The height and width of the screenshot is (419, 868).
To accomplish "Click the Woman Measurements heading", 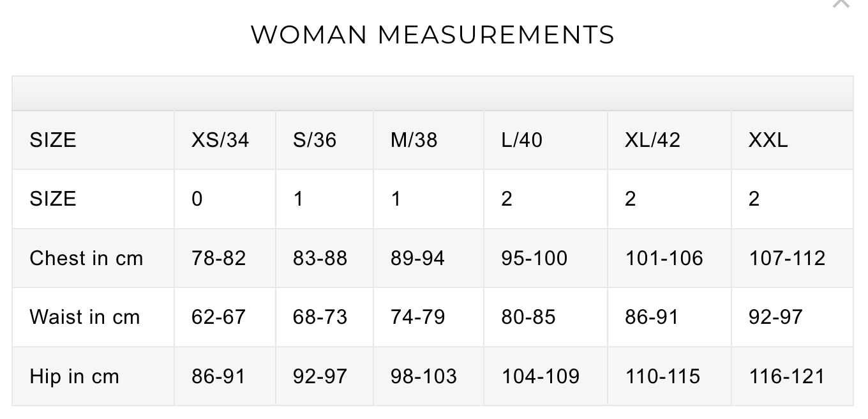I will [433, 34].
